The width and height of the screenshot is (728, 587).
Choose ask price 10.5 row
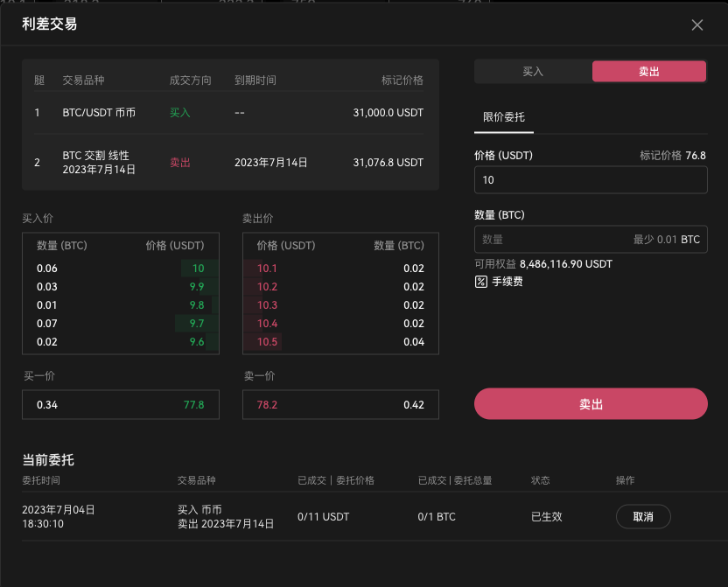tap(267, 342)
